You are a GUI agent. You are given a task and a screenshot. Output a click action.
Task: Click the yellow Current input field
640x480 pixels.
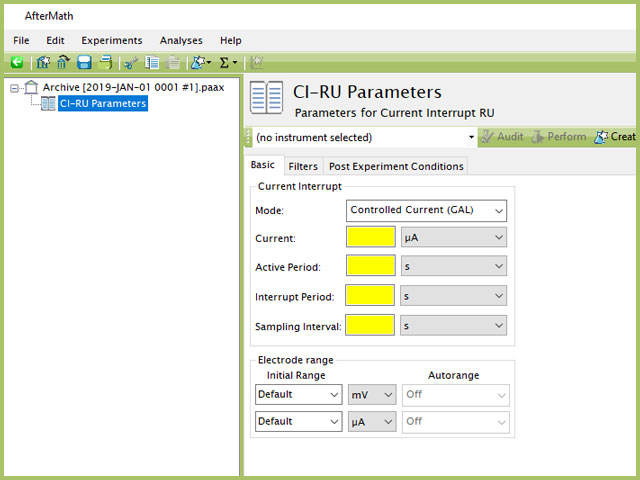pyautogui.click(x=371, y=237)
